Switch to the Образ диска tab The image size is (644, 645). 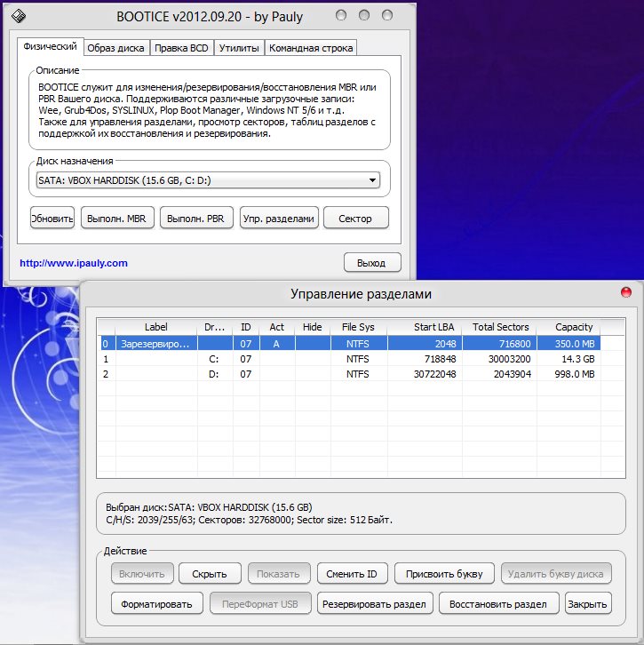click(x=116, y=47)
